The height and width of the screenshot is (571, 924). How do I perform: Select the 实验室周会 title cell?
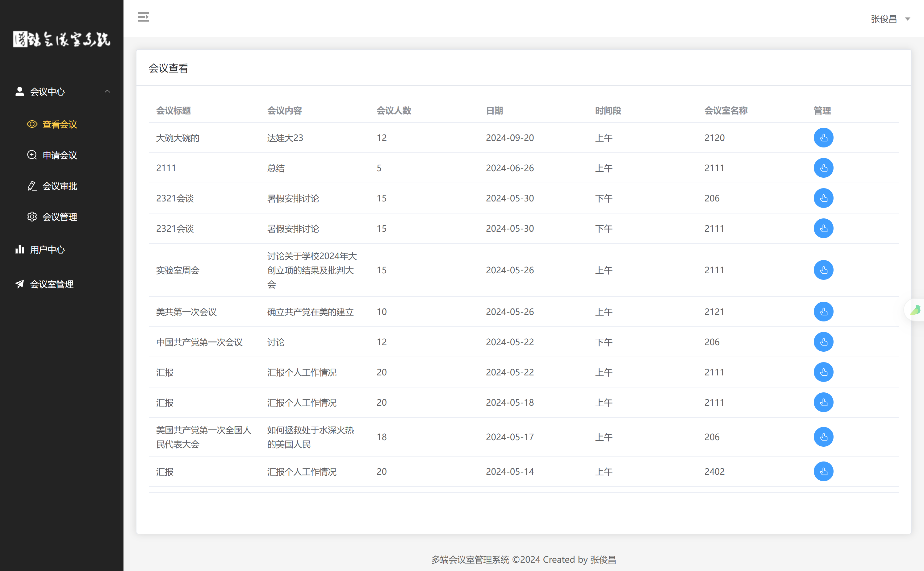[178, 271]
